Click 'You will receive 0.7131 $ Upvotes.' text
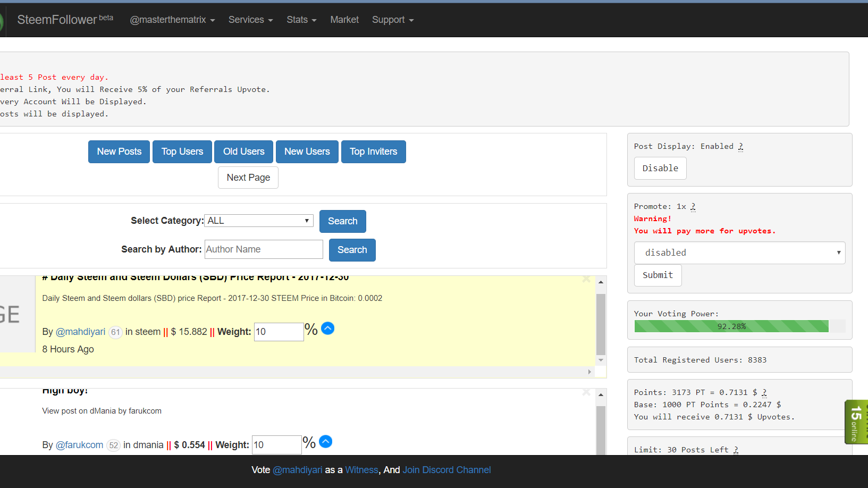 [x=714, y=417]
